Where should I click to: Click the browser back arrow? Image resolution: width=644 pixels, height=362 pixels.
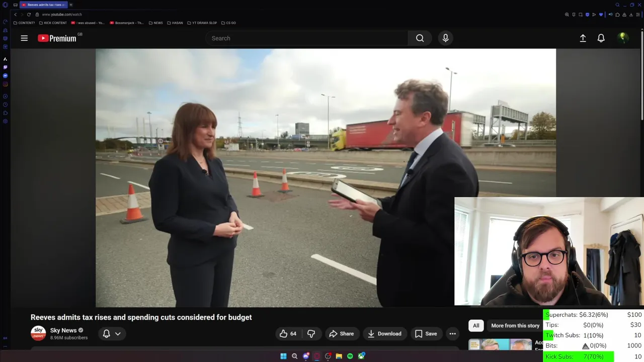15,15
